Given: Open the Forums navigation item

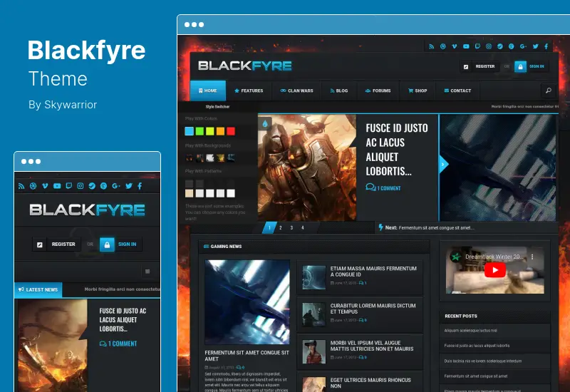Looking at the screenshot, I should (378, 91).
